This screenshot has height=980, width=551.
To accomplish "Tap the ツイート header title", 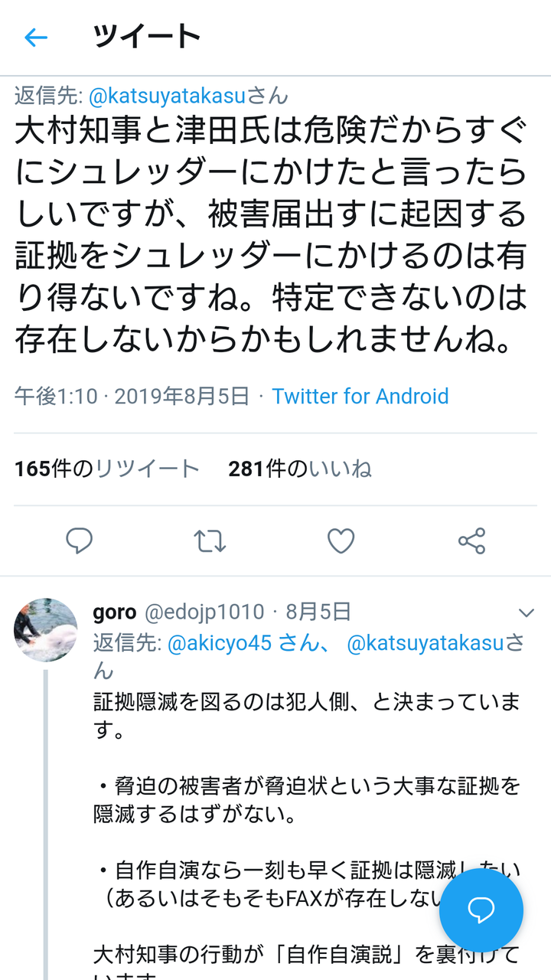I will click(147, 36).
